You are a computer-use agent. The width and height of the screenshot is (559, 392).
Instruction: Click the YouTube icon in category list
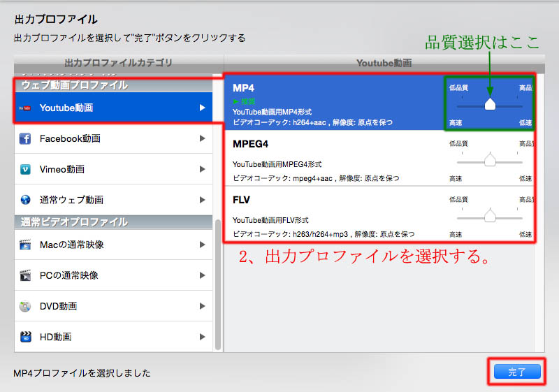coord(25,108)
